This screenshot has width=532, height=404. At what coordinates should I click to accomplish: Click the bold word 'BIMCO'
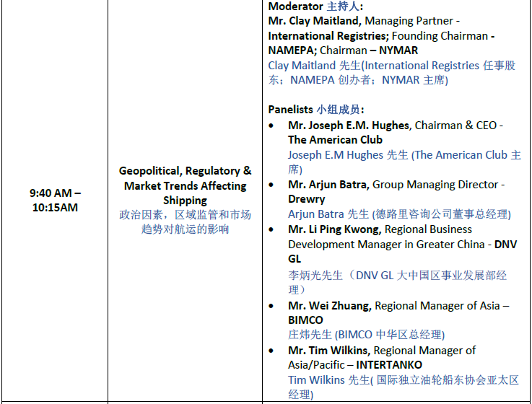(305, 320)
